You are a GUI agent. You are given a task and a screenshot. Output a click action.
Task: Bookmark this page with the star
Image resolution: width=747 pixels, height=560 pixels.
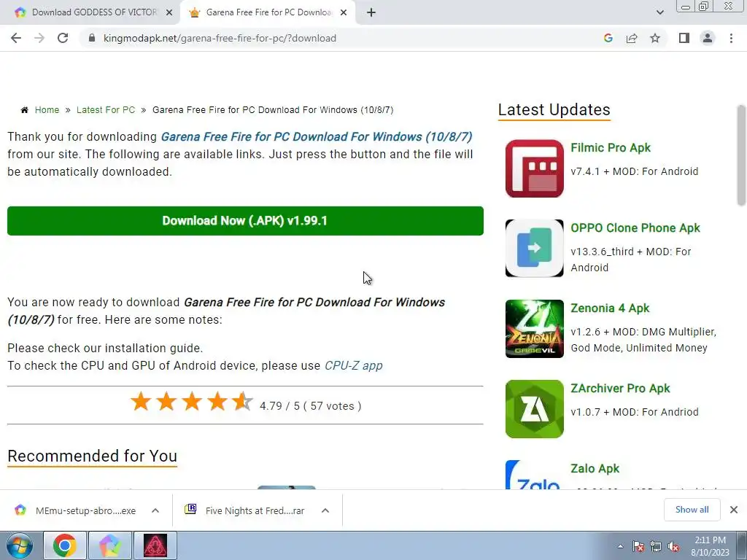pos(655,38)
